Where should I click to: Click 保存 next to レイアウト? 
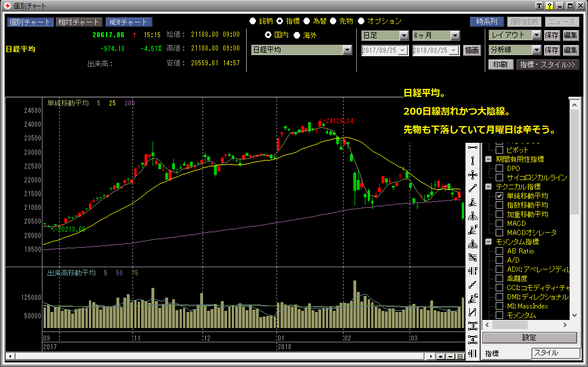click(x=552, y=35)
